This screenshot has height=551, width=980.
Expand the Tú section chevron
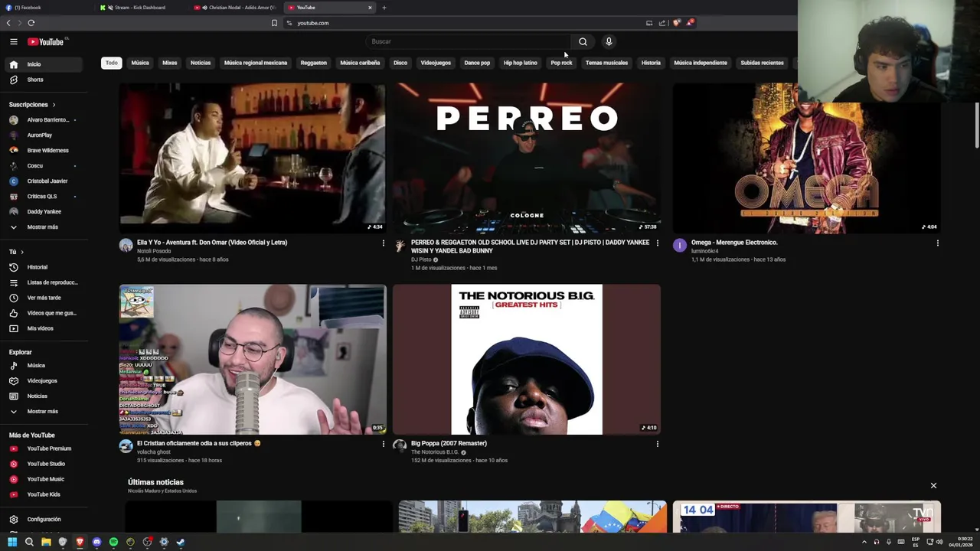[22, 252]
